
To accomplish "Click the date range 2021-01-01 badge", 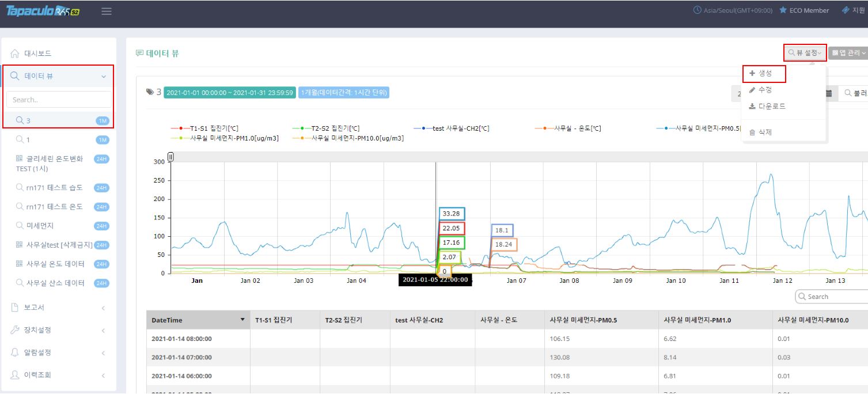I will pyautogui.click(x=229, y=92).
